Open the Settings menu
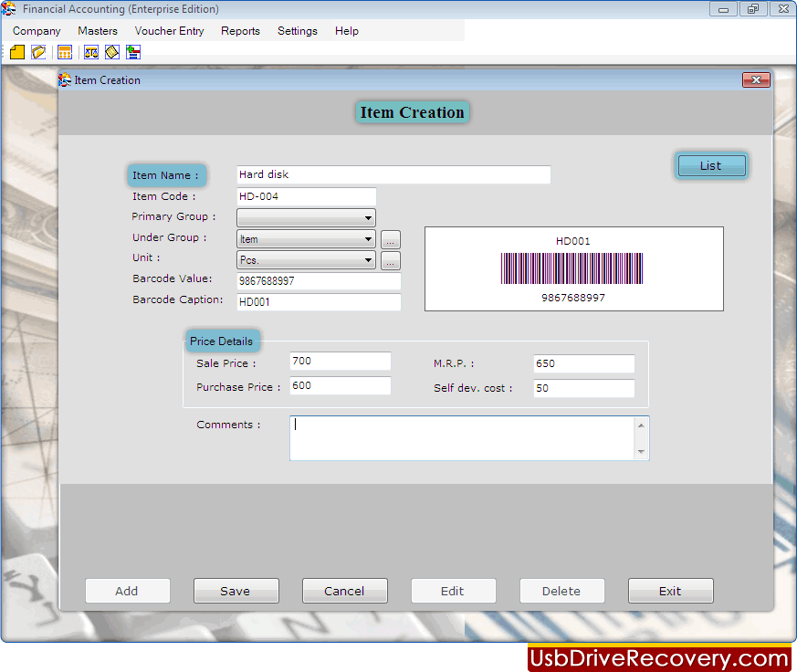797x672 pixels. click(x=298, y=31)
